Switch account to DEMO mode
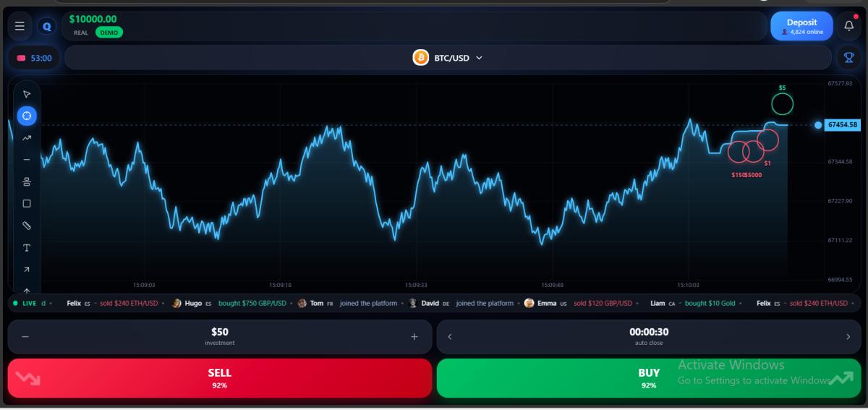Screen dimensions: 868x410 coord(109,33)
